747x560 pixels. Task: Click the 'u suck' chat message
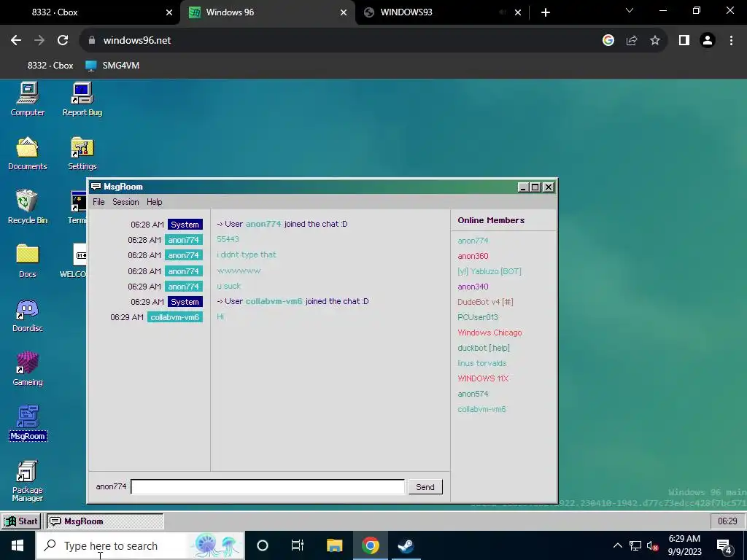228,286
